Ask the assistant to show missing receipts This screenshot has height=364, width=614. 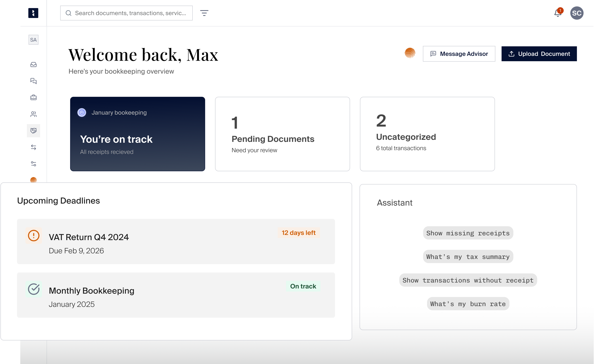click(468, 233)
